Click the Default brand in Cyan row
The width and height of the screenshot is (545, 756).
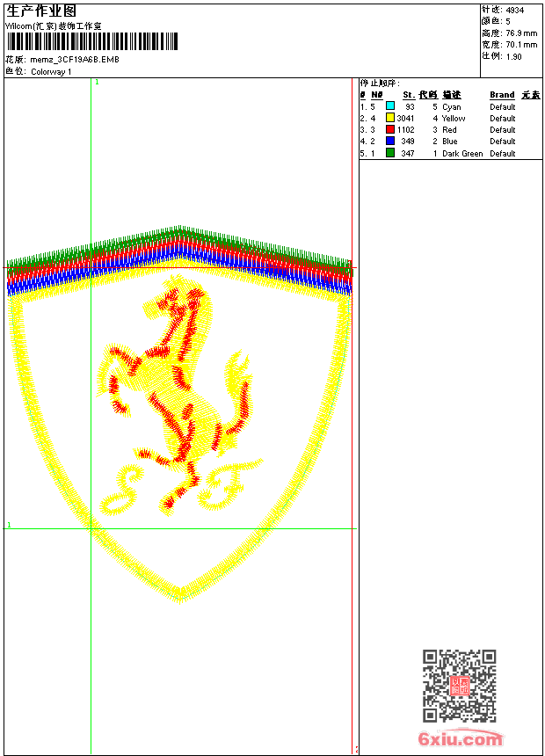coord(503,107)
